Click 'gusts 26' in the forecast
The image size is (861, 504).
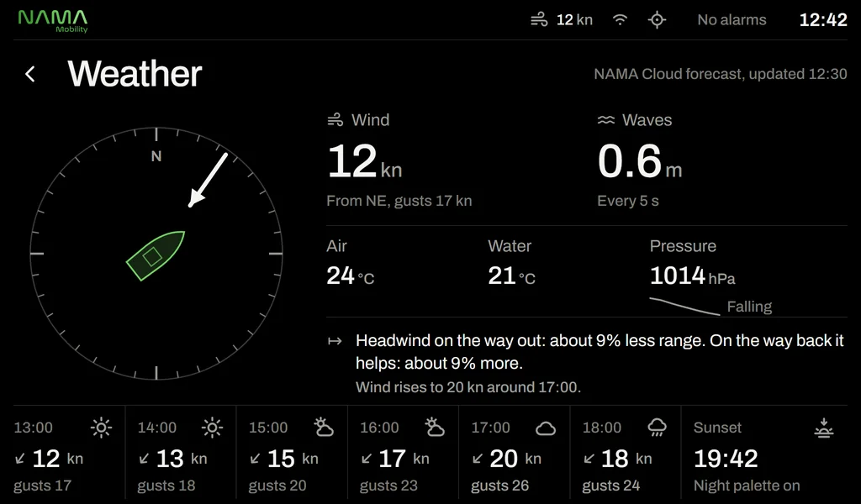coord(499,486)
